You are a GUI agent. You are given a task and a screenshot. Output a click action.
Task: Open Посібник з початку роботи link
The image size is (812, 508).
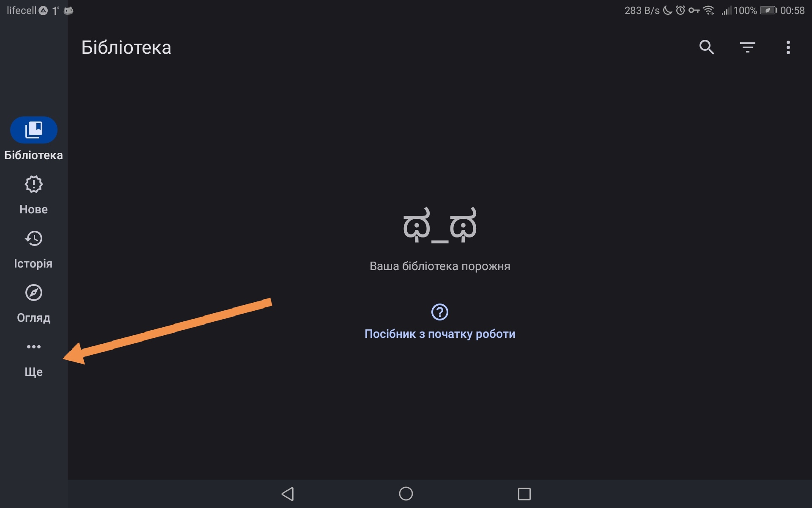440,334
